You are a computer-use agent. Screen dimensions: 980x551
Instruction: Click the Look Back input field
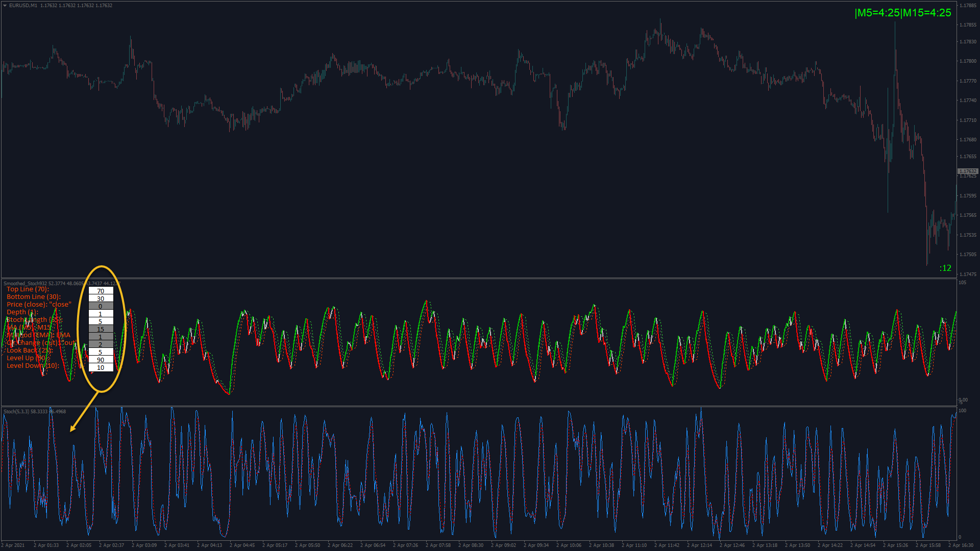click(x=101, y=352)
